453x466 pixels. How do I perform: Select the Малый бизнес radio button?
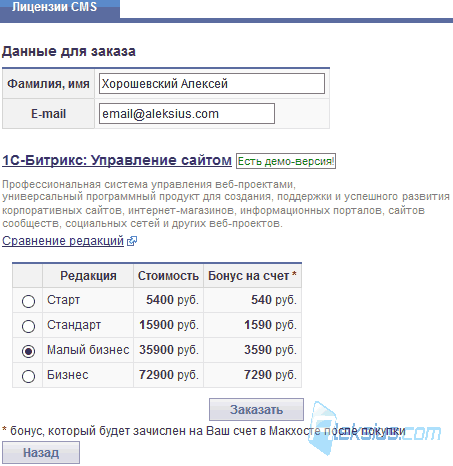coord(28,351)
